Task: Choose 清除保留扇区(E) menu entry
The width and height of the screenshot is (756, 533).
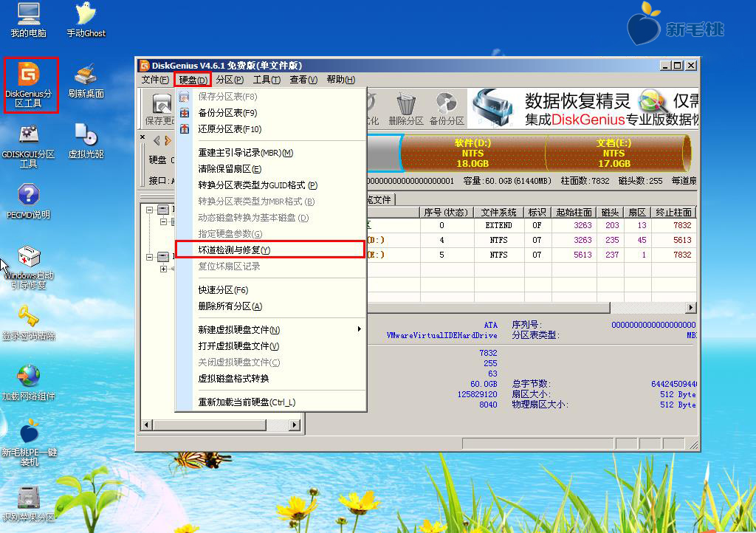Action: 270,168
